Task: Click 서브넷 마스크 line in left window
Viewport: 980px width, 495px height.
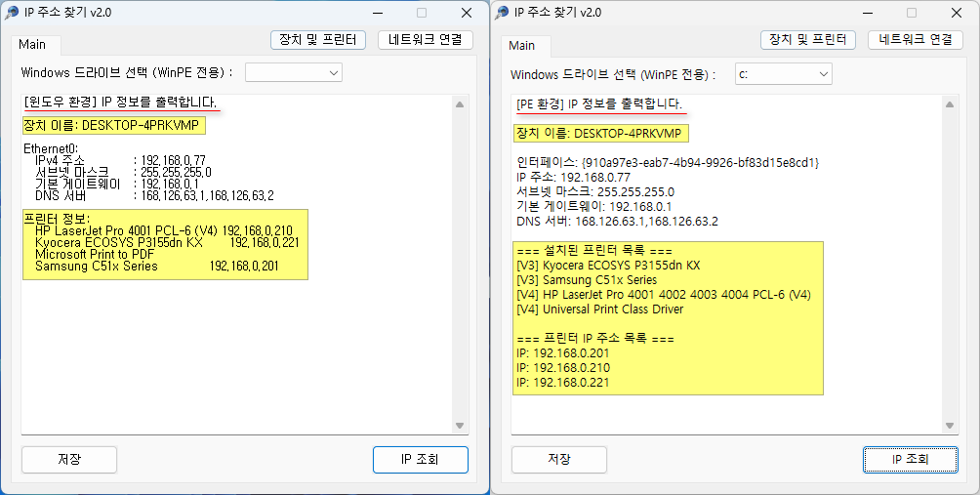Action: [x=123, y=172]
